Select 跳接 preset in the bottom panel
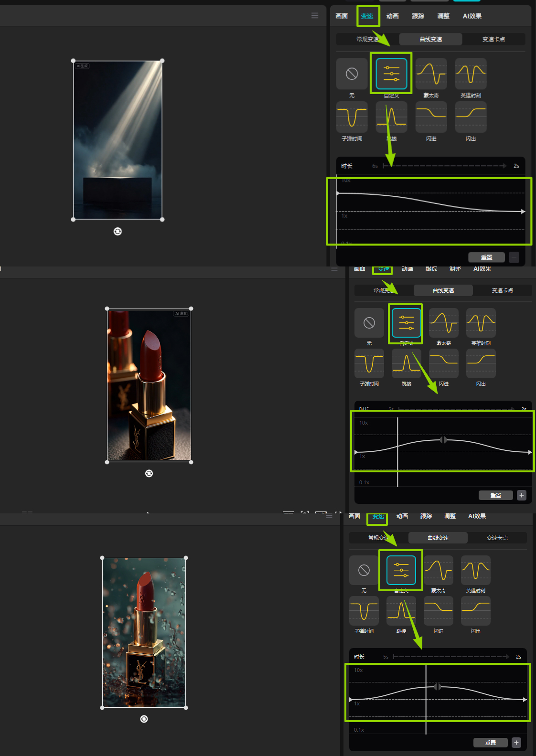This screenshot has height=756, width=536. pos(401,611)
